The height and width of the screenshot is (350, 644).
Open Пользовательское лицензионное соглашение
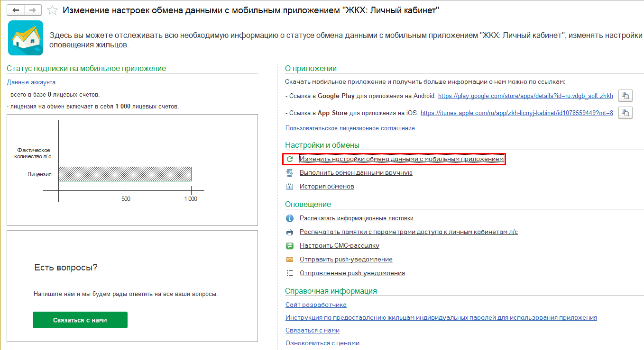(x=350, y=128)
